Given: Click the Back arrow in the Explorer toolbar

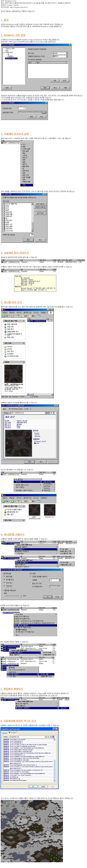Looking at the screenshot, I should [x=3, y=316].
